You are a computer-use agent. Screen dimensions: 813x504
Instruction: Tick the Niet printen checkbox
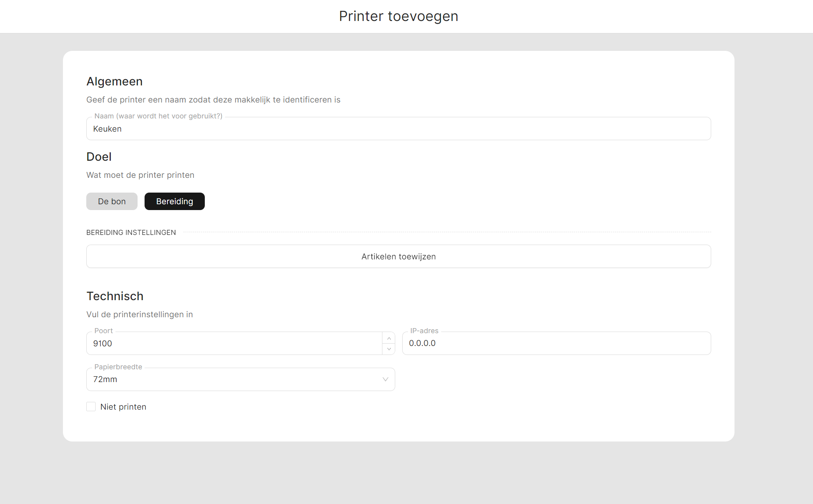click(x=91, y=407)
